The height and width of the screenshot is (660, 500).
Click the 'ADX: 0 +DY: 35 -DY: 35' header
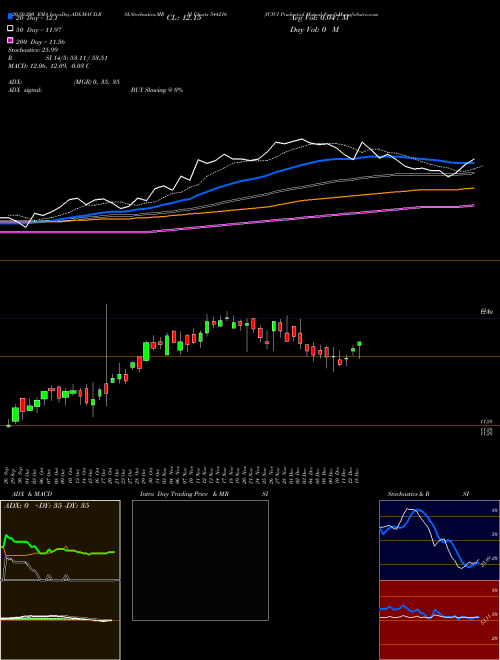tap(46, 506)
